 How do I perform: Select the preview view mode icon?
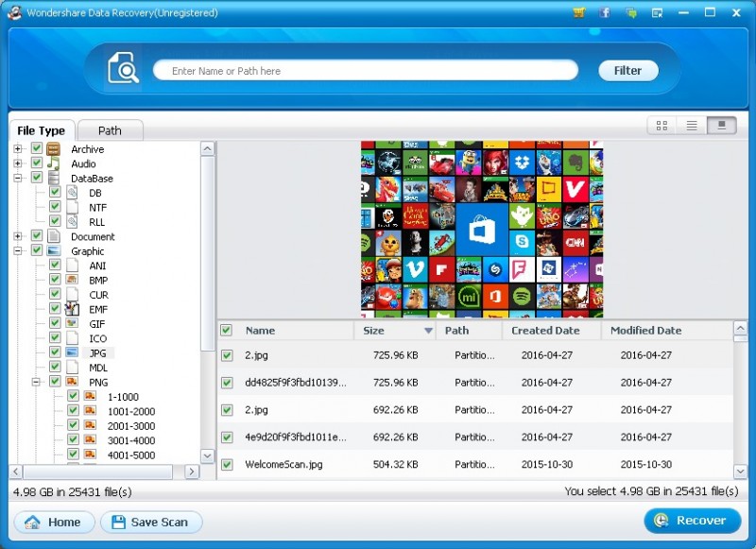pos(722,126)
